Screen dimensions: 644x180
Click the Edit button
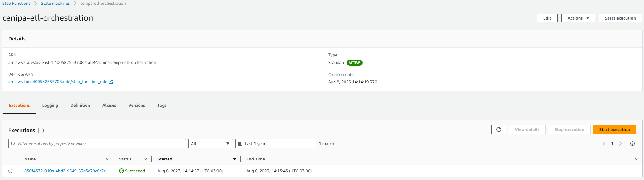point(547,18)
